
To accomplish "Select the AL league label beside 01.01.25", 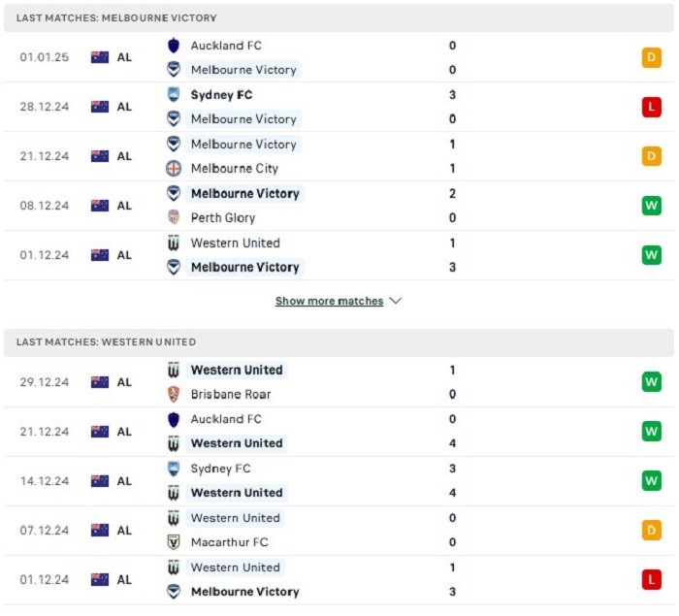I will coord(124,57).
